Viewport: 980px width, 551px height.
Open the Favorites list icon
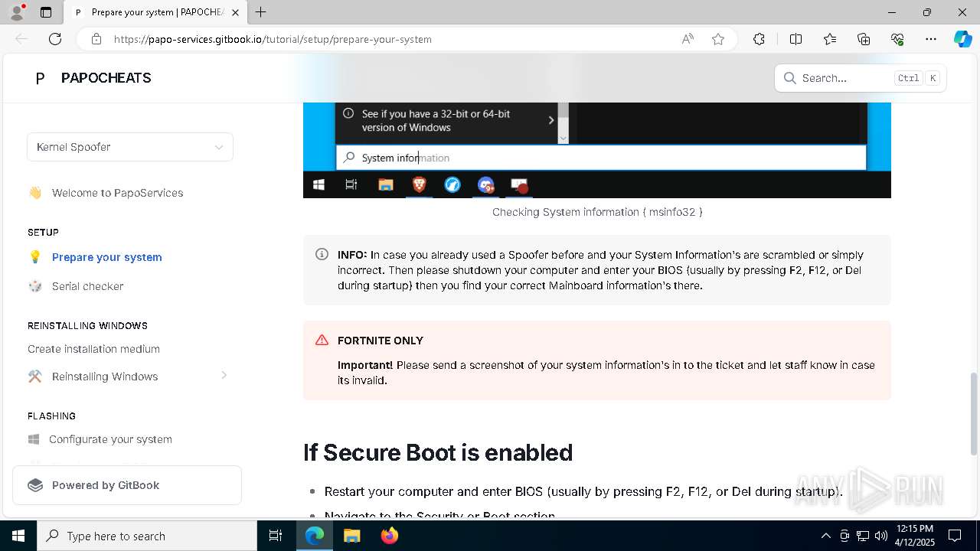830,39
